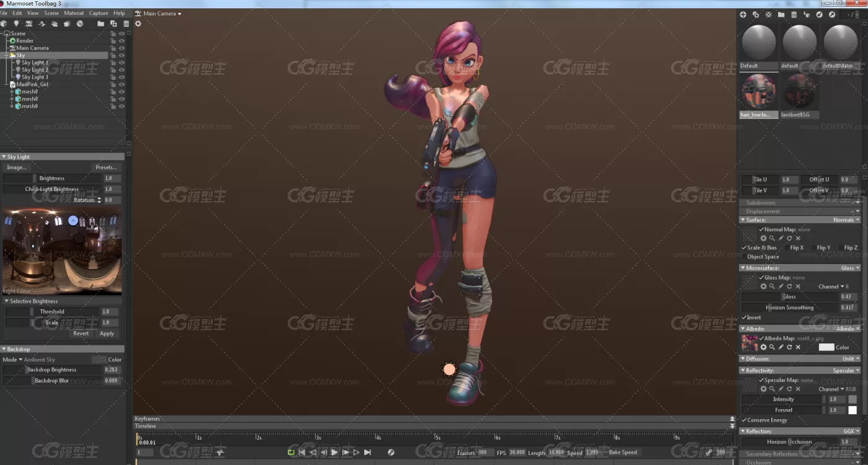Open sky Presets... button
The height and width of the screenshot is (465, 868).
click(x=106, y=167)
